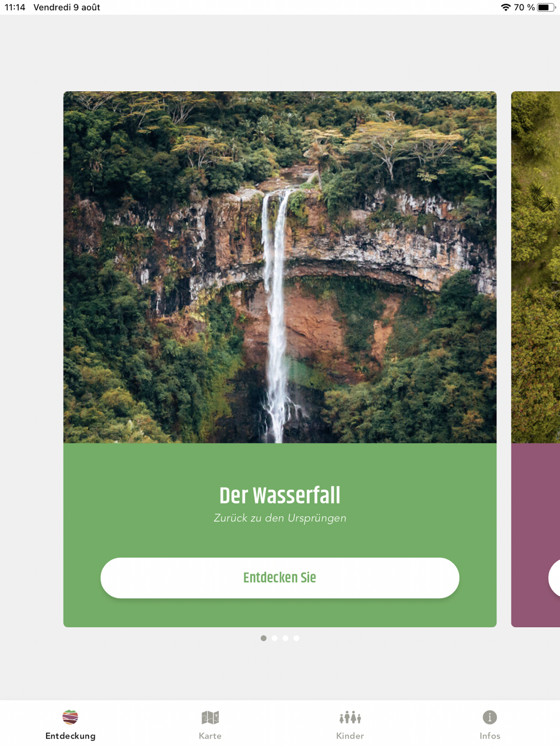The image size is (560, 747).
Task: Select the first carousel page dot
Action: [x=264, y=638]
